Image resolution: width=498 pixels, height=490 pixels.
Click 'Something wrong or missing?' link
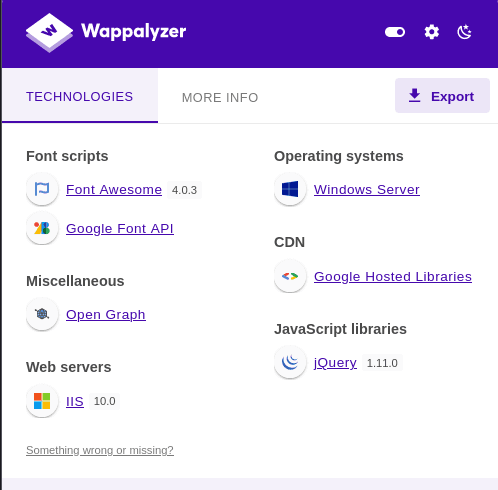100,450
